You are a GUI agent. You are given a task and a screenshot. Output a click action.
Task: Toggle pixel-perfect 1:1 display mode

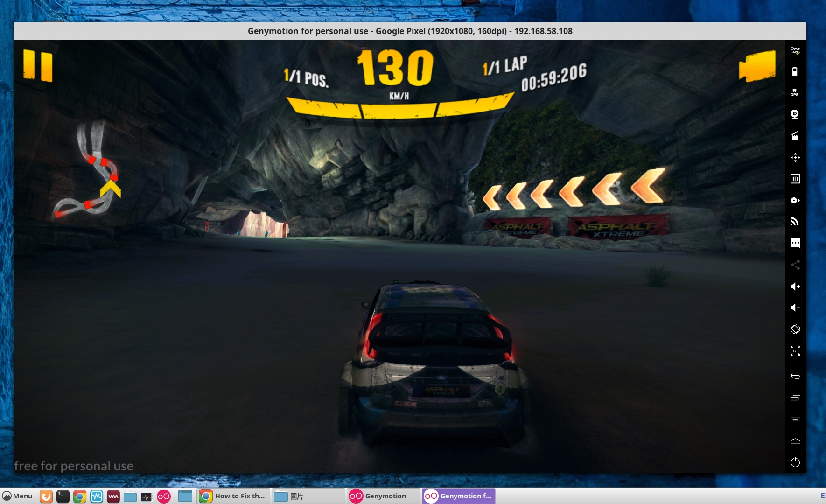click(795, 350)
